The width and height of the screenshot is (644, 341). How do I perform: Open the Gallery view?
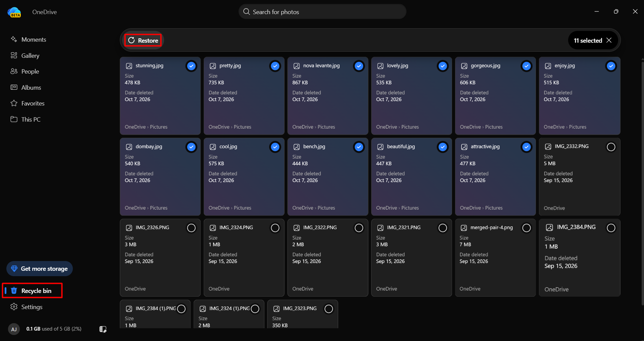(x=25, y=55)
